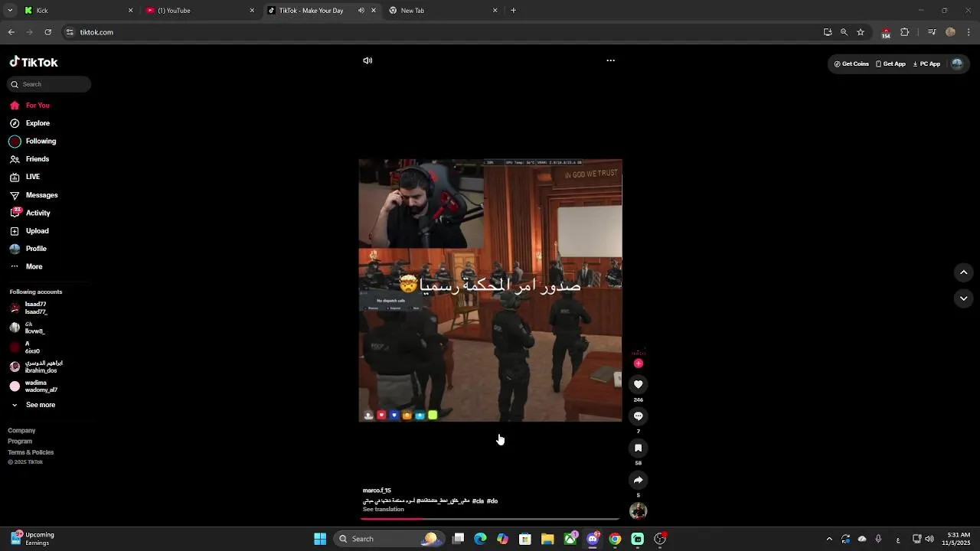Open comments with the speech bubble icon

click(638, 416)
